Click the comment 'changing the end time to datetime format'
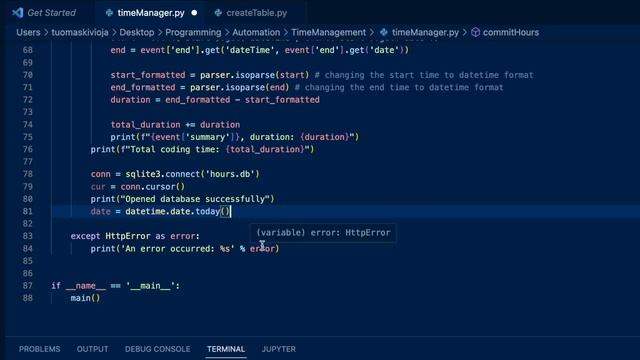Screen dimensions: 640x360 click(x=399, y=87)
